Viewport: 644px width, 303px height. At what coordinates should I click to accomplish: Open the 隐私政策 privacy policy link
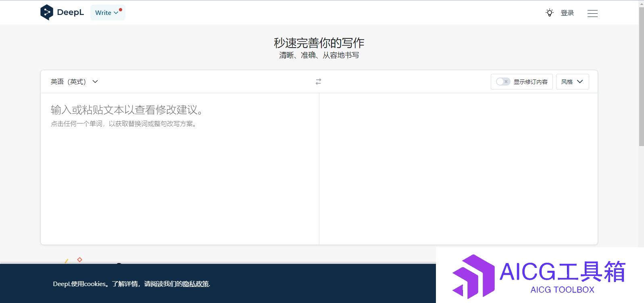pos(196,284)
